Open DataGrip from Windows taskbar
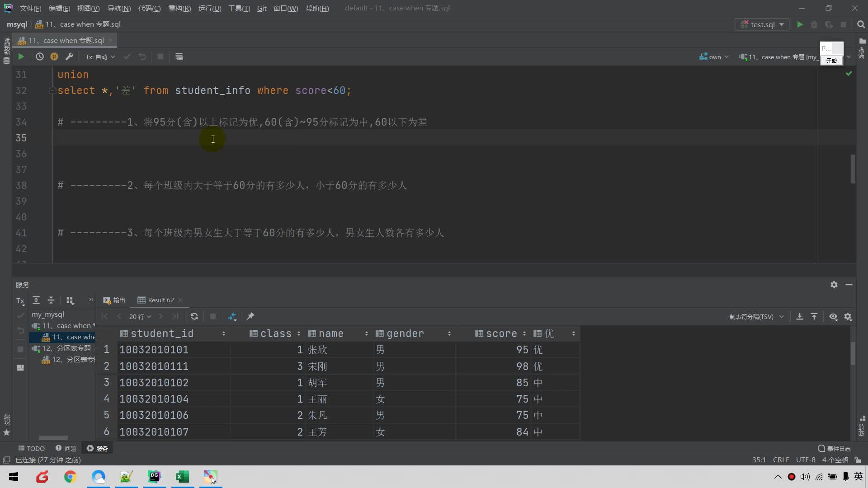This screenshot has height=488, width=868. [x=155, y=476]
